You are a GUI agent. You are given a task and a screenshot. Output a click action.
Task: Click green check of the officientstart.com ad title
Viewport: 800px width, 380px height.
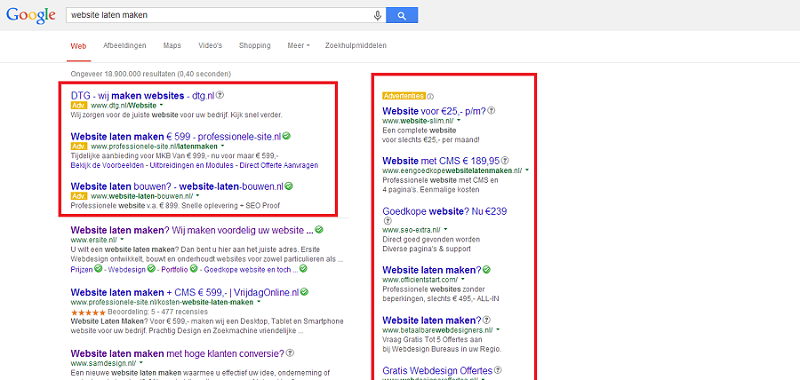[x=487, y=269]
